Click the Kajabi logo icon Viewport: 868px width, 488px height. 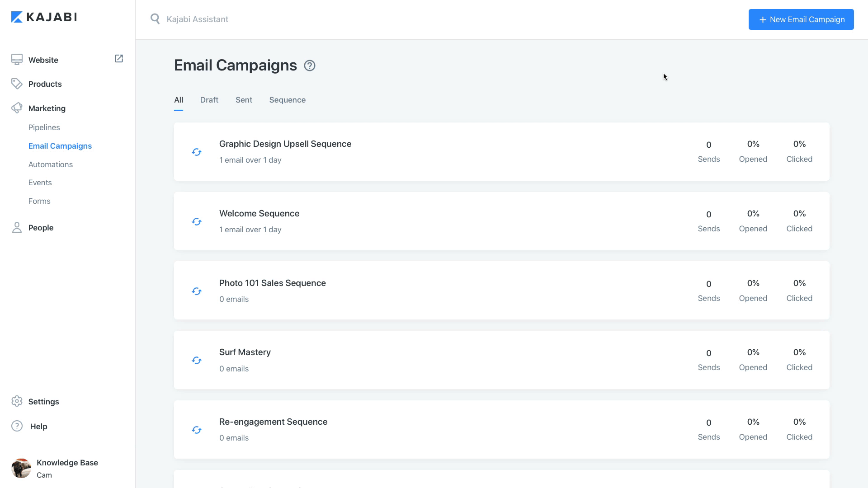(17, 17)
